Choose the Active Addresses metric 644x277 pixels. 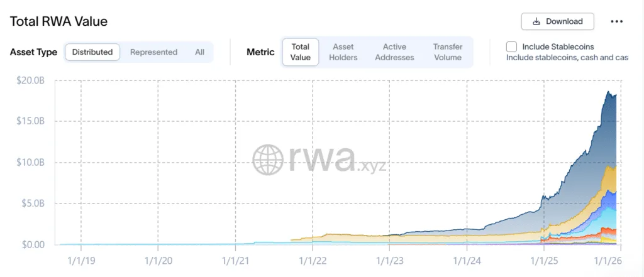tap(394, 52)
